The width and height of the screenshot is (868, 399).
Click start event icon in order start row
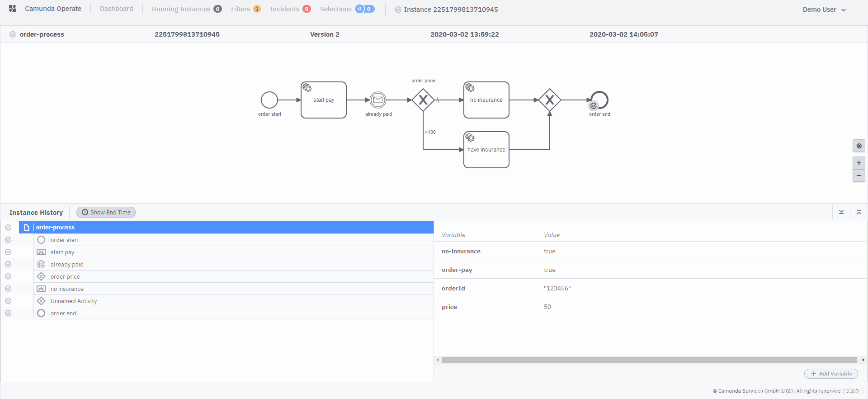coord(41,240)
